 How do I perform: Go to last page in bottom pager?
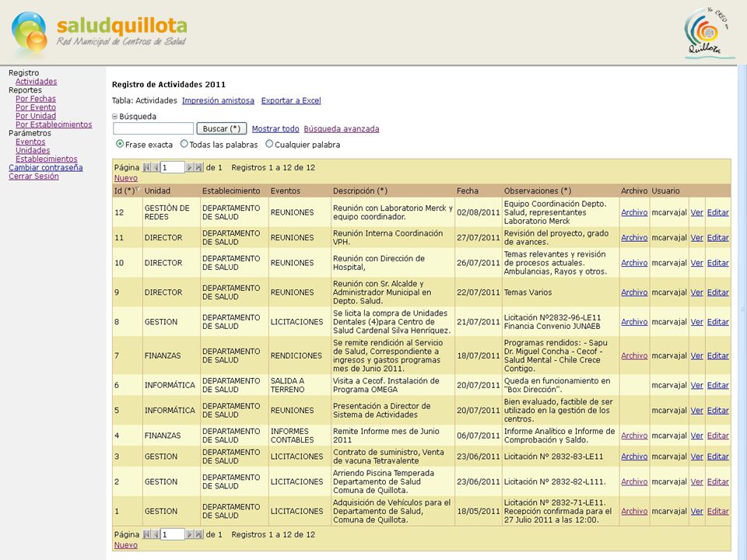[198, 534]
